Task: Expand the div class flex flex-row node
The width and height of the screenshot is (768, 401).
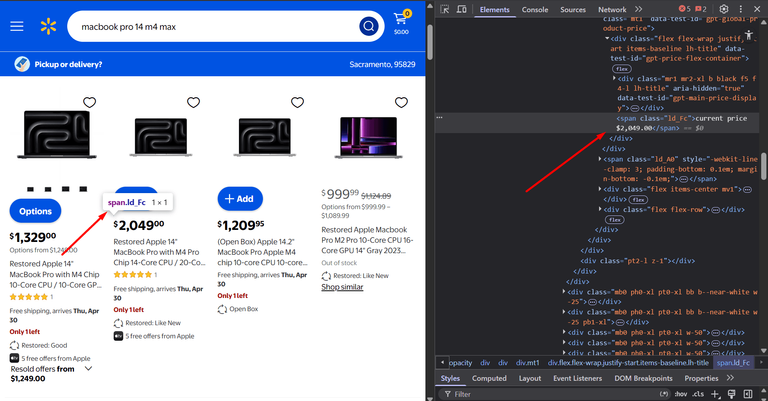Action: pos(600,209)
